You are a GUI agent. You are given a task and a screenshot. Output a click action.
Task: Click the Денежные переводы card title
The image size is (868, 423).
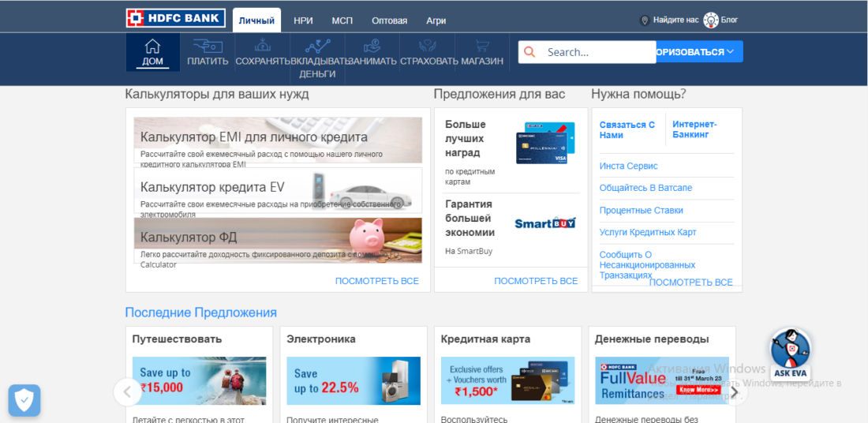point(652,339)
